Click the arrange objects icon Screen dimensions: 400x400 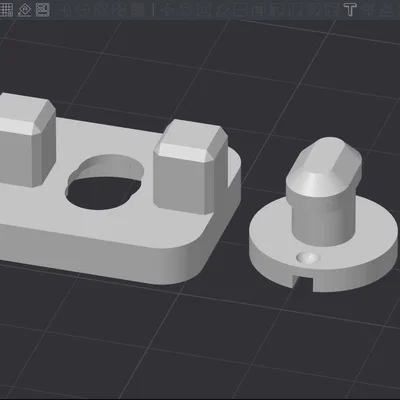click(43, 10)
